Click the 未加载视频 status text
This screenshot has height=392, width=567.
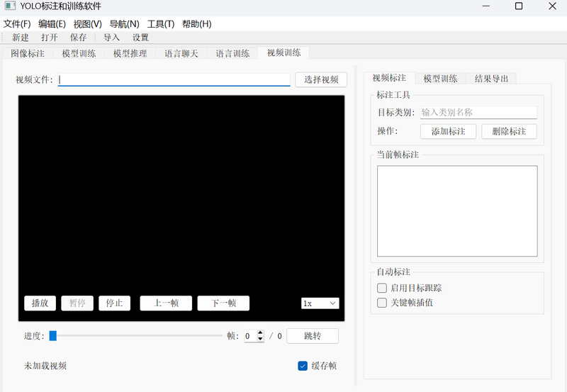click(x=45, y=366)
